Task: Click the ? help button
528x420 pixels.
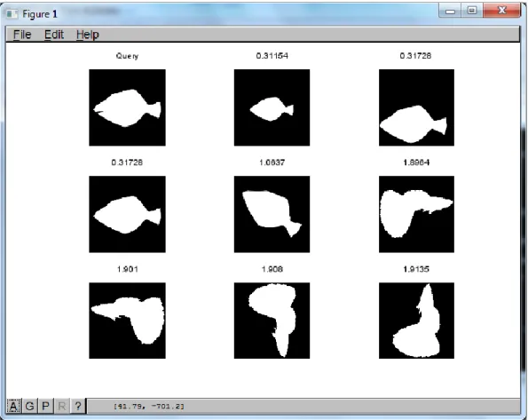Action: tap(78, 406)
